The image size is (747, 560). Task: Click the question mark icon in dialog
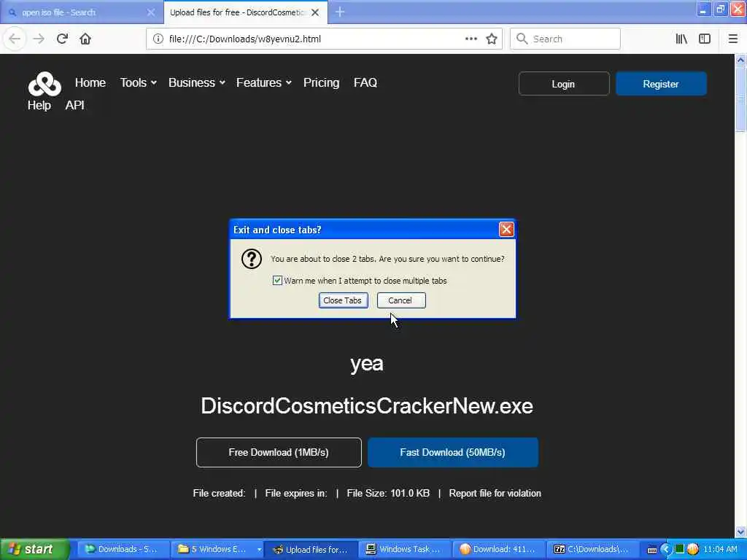(252, 259)
